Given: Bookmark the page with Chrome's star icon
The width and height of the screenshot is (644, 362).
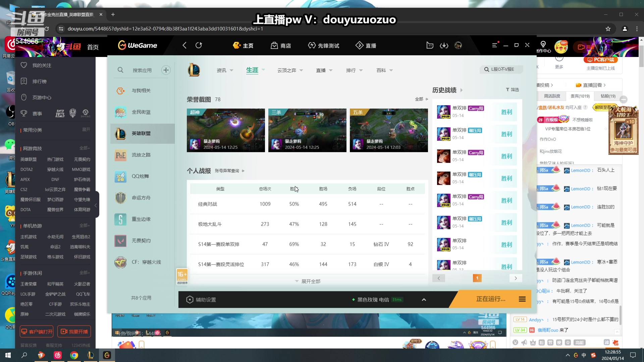Looking at the screenshot, I should (x=608, y=29).
